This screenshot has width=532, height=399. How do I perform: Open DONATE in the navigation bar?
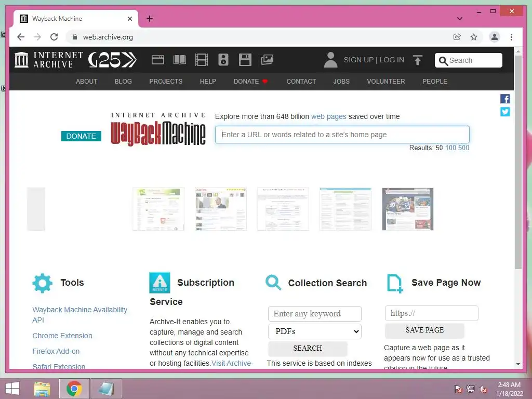tap(250, 82)
